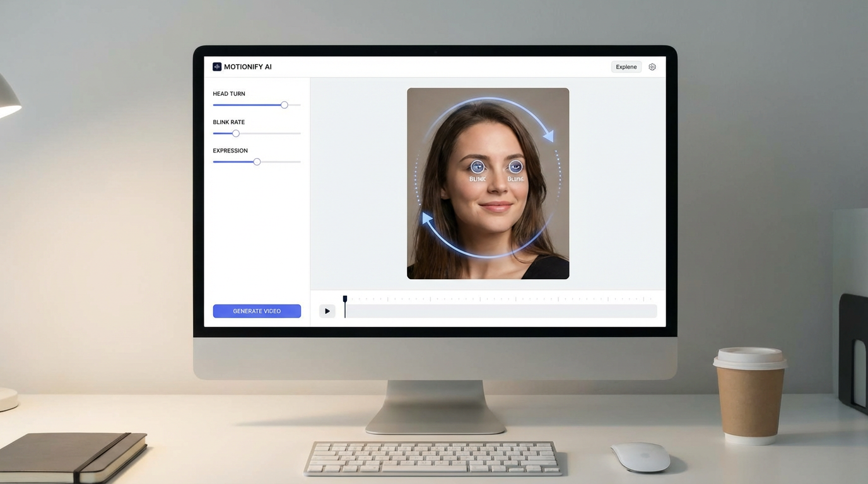Open the Explene menu item
The width and height of the screenshot is (868, 484).
coord(626,66)
